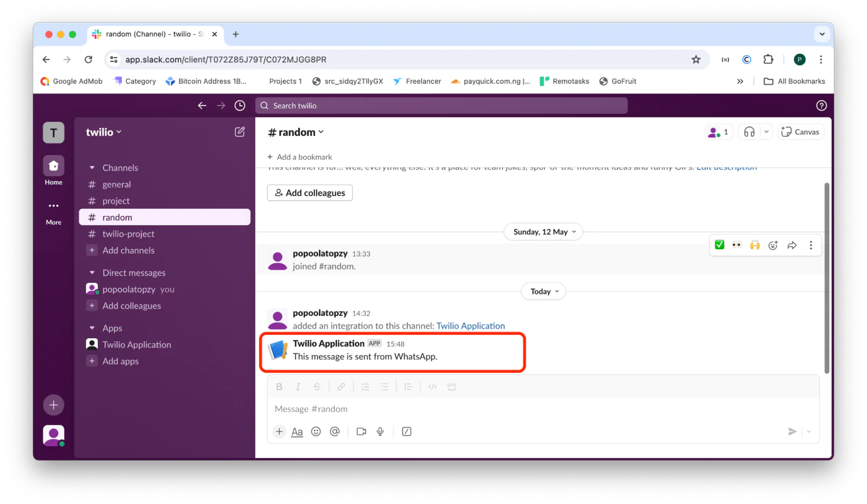Click the Message #random input field
Screen dimensions: 867x504
542,409
